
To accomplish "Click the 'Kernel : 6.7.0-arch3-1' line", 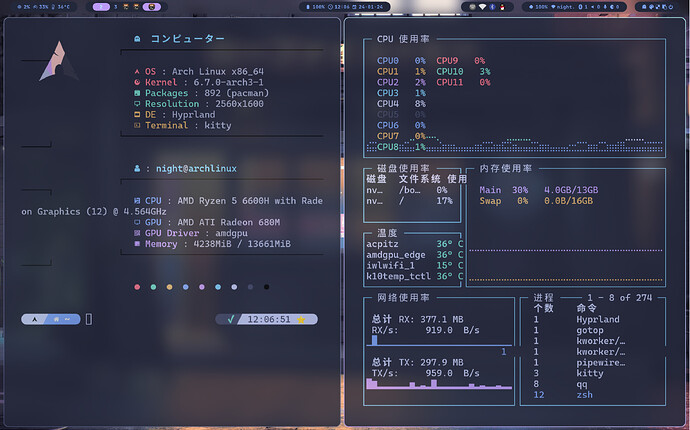I will click(199, 82).
